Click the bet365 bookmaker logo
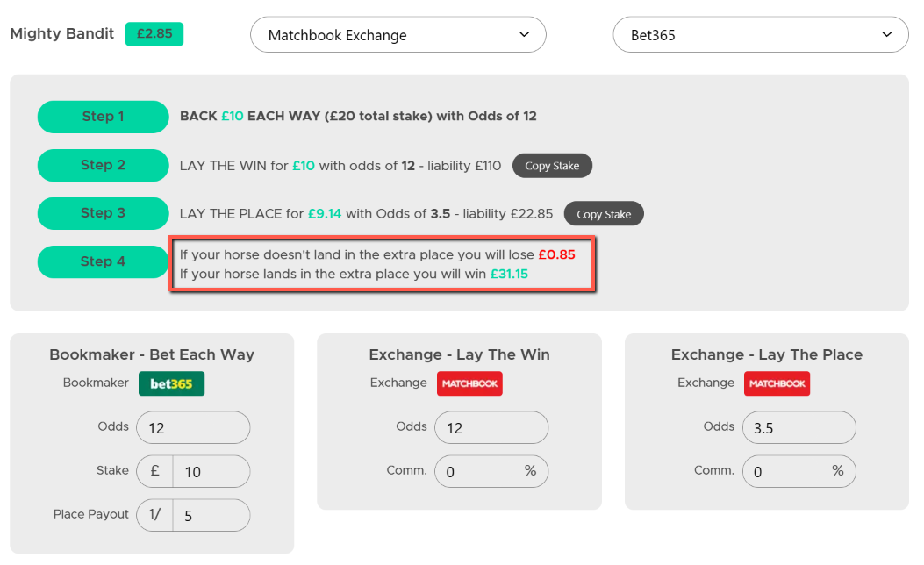This screenshot has width=924, height=565. coord(171,383)
